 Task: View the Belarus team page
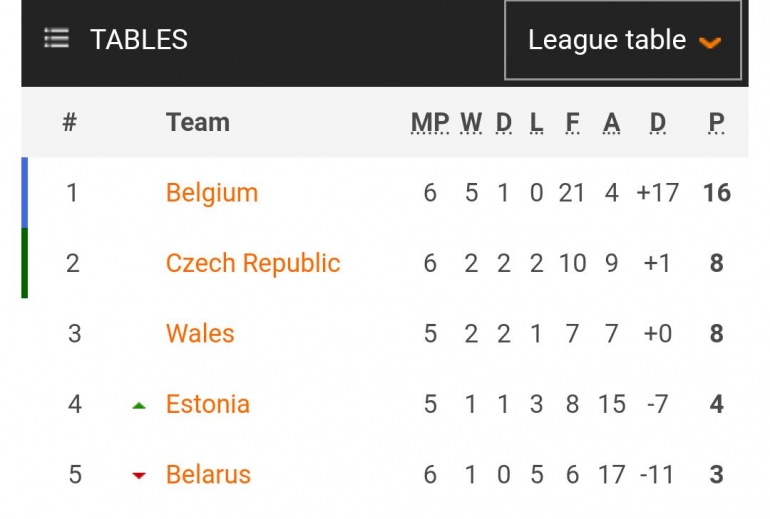tap(209, 474)
